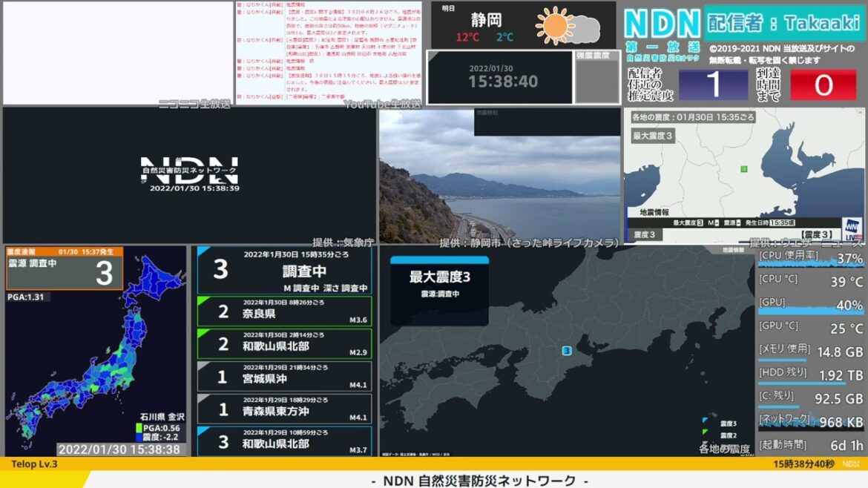Click the large intensity 3 badge for 調査中
868x488 pixels.
[x=220, y=270]
